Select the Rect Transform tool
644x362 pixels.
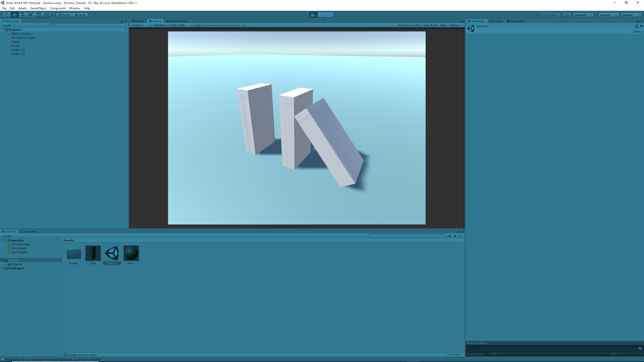(x=38, y=15)
